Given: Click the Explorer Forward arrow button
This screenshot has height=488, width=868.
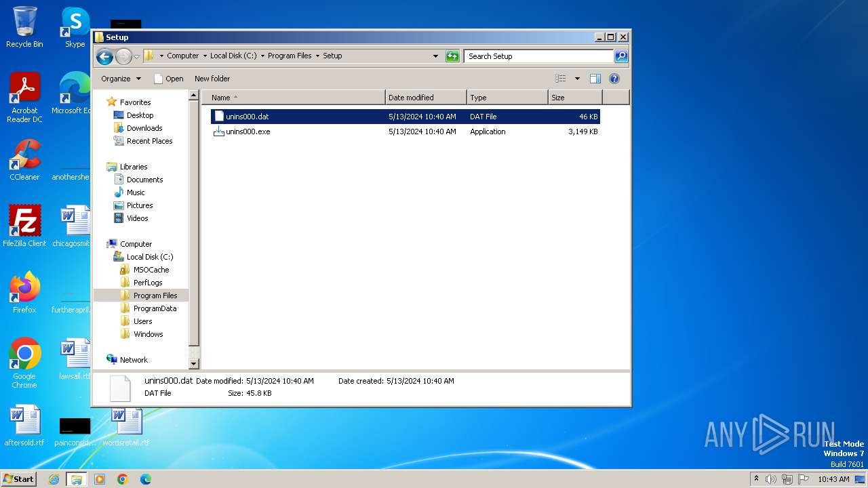Looking at the screenshot, I should pos(123,56).
